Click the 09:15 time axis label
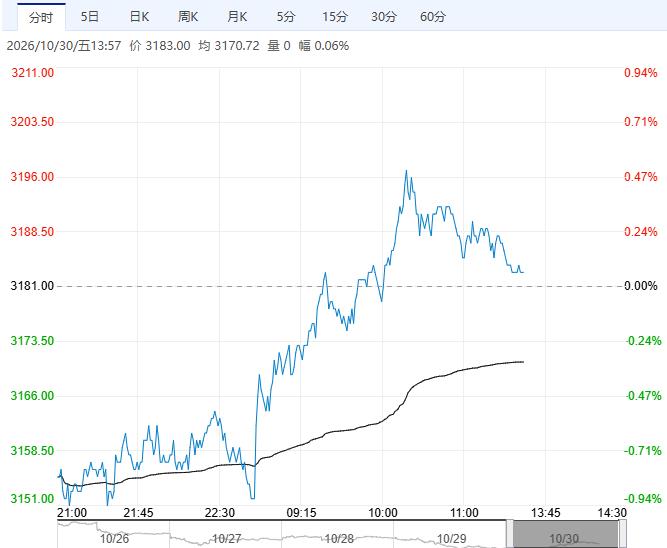Screen dimensions: 667x548 [x=301, y=513]
